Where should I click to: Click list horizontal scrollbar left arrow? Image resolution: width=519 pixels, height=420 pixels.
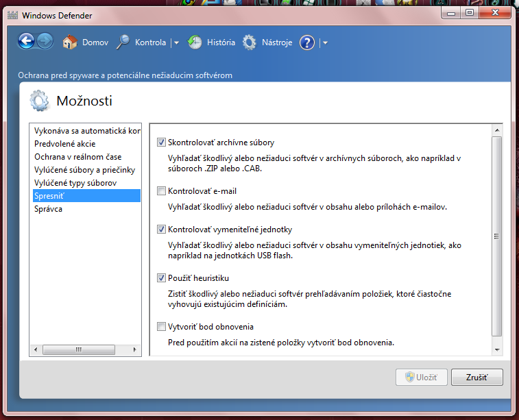point(36,349)
